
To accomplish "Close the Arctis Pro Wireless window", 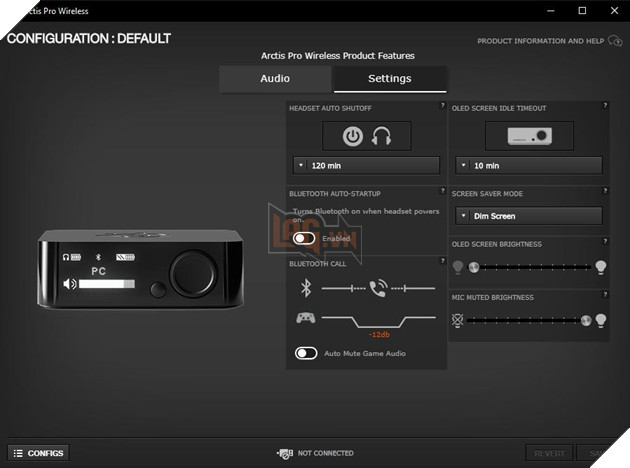I will click(x=614, y=11).
